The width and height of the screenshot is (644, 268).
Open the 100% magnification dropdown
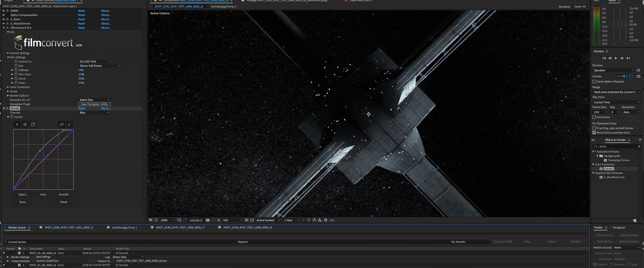[x=168, y=220]
